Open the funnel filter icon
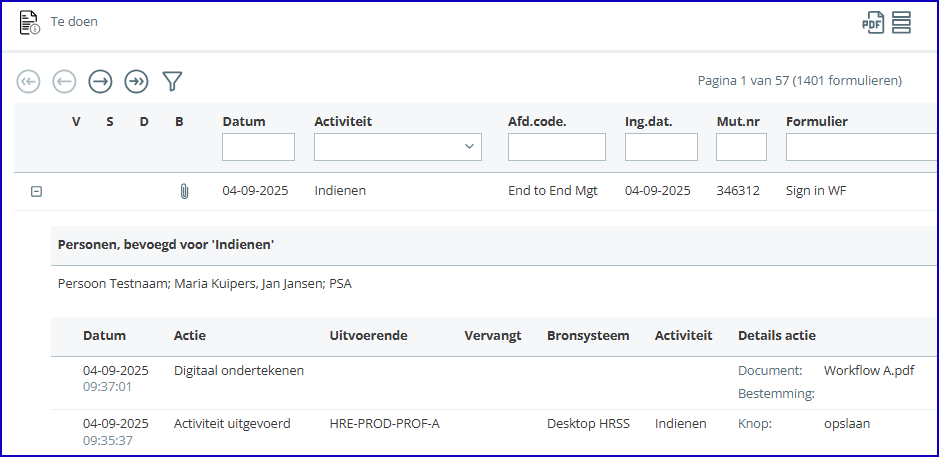Screen dimensions: 939x457 pyautogui.click(x=172, y=81)
